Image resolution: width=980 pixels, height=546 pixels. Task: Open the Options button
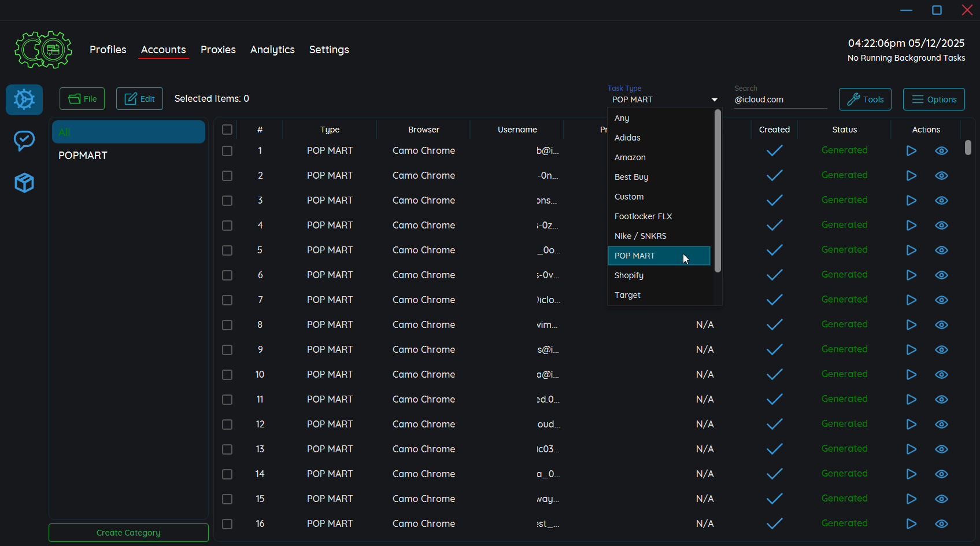tap(934, 99)
